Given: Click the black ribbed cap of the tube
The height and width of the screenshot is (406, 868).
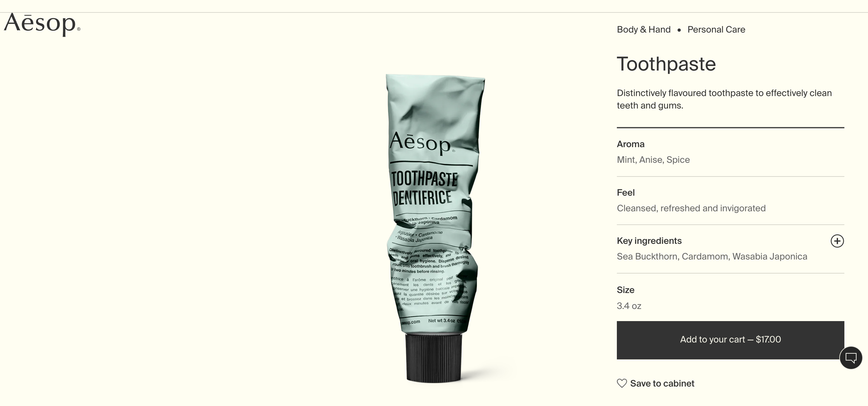Looking at the screenshot, I should coord(434,358).
